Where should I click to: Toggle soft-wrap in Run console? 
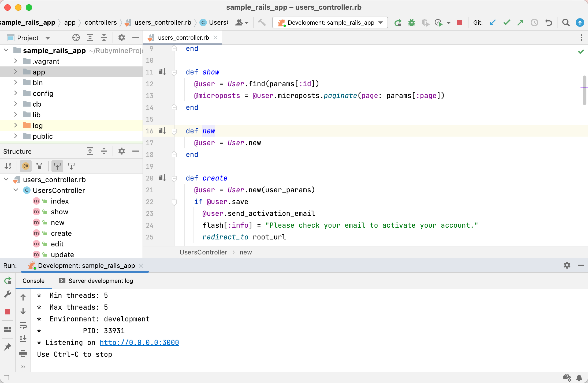tap(23, 325)
